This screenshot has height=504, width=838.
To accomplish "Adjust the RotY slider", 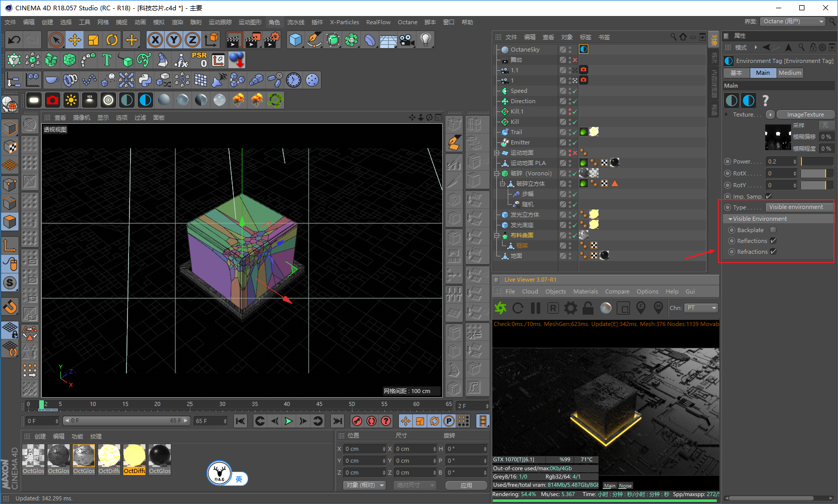I will pos(817,185).
